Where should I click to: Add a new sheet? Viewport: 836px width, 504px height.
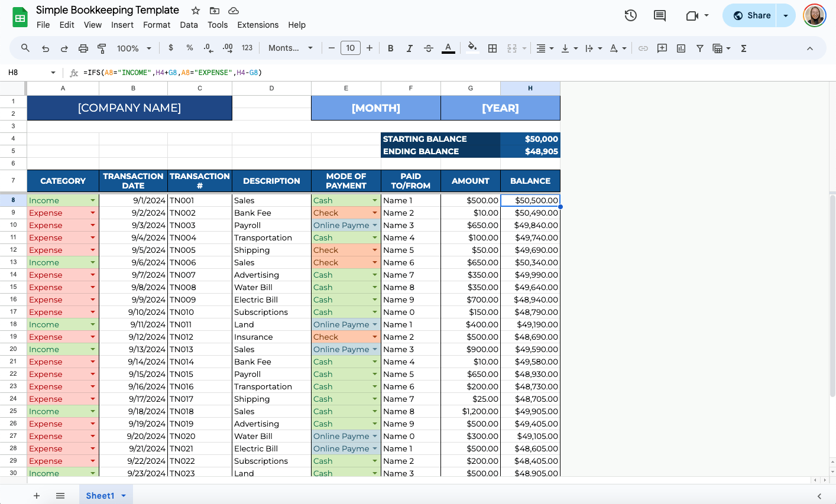coord(37,495)
